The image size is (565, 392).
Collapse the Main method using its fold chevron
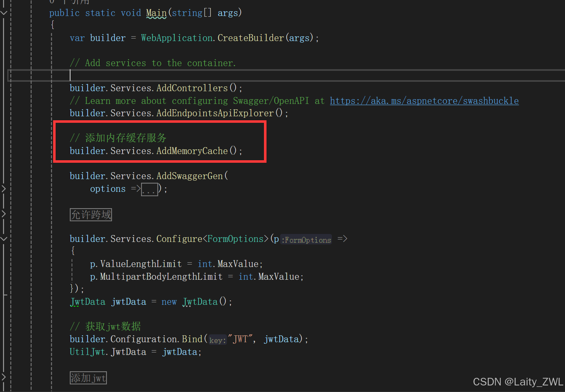(x=4, y=12)
